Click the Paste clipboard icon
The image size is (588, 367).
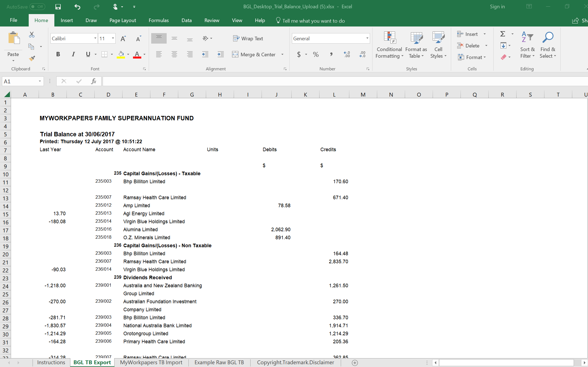[x=14, y=38]
